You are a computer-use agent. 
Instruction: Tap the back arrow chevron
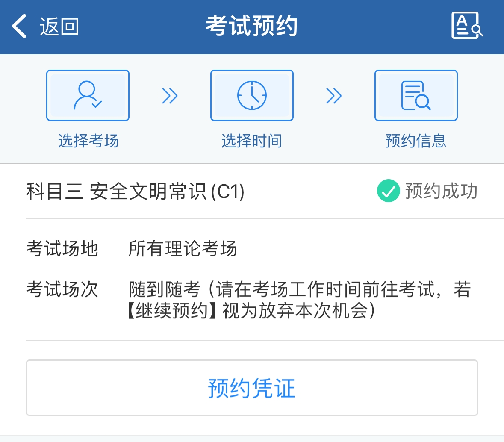[x=19, y=26]
